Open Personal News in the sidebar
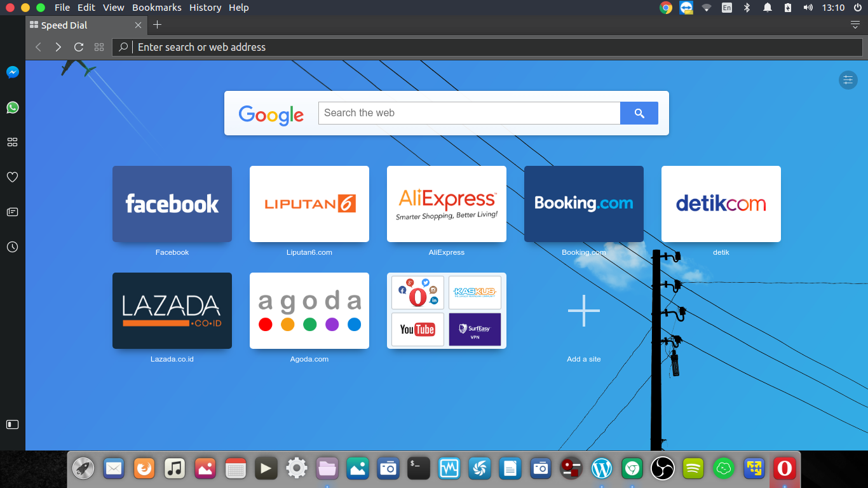868x488 pixels. click(x=12, y=212)
